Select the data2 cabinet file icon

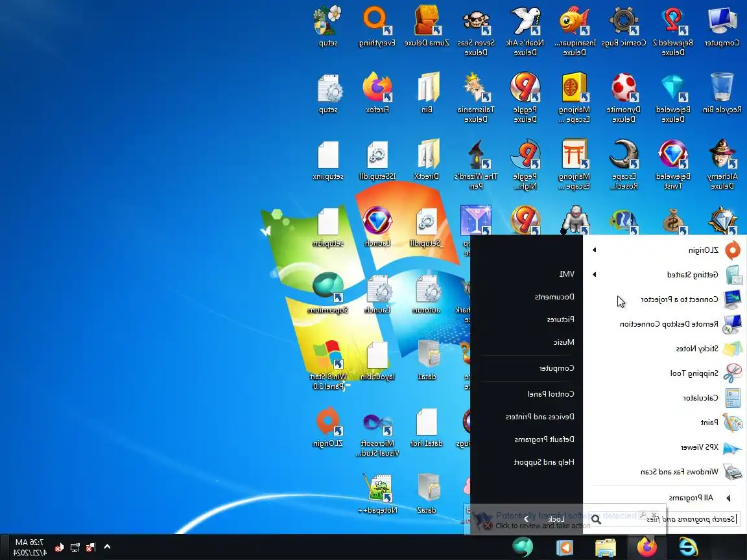pos(427,493)
